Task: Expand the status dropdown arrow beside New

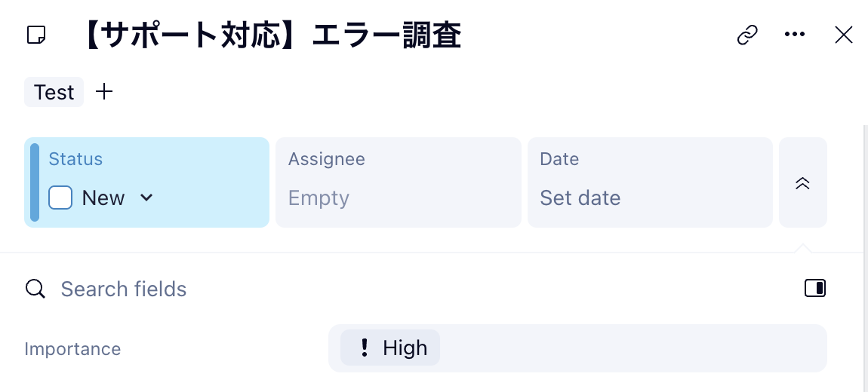Action: (146, 198)
